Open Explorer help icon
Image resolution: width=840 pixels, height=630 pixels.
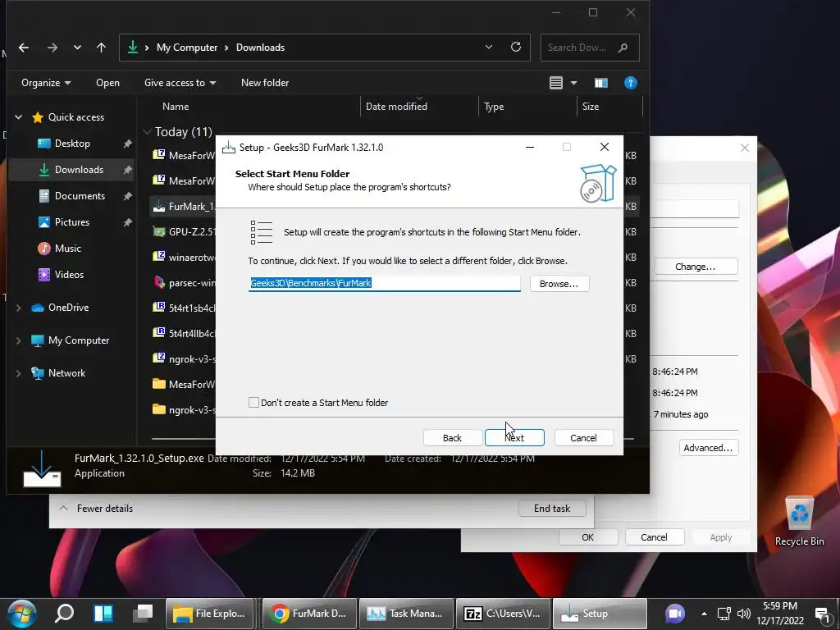[x=631, y=83]
